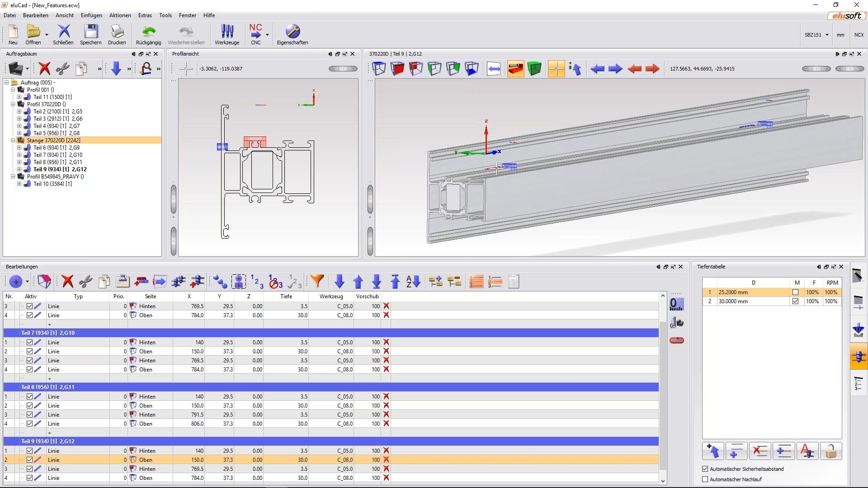Cut a machining with the scissors icon

tap(85, 281)
